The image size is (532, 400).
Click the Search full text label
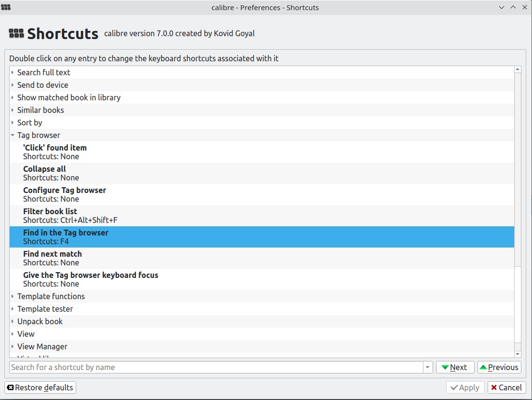(x=44, y=72)
